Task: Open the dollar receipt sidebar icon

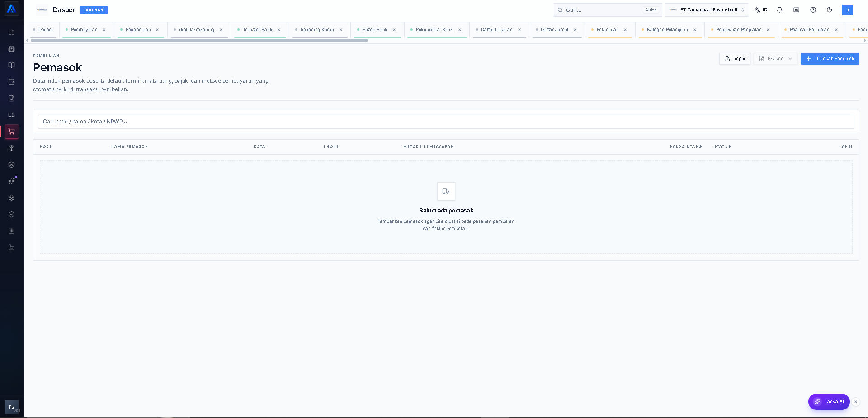Action: pyautogui.click(x=12, y=231)
